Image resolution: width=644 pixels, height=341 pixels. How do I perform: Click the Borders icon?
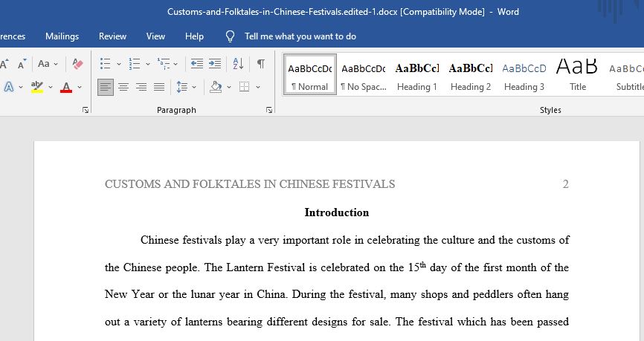coord(245,87)
